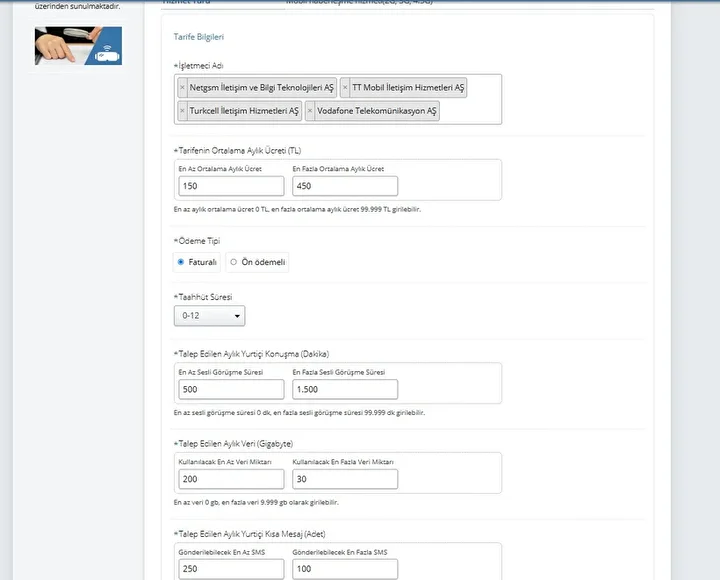Click the En Az Ortalama Aylık Ücret field
The image size is (720, 580).
[x=231, y=186]
